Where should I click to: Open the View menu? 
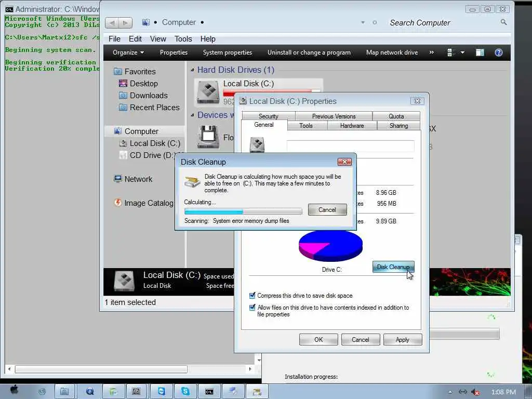158,38
